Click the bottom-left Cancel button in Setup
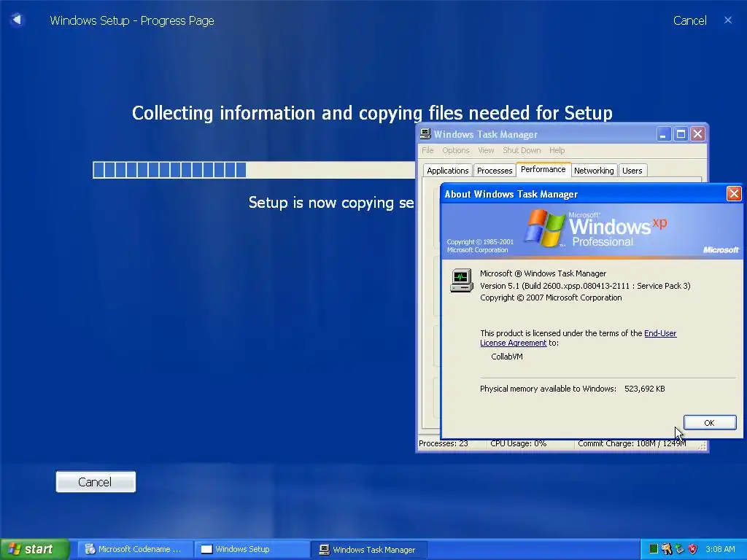 coord(96,482)
